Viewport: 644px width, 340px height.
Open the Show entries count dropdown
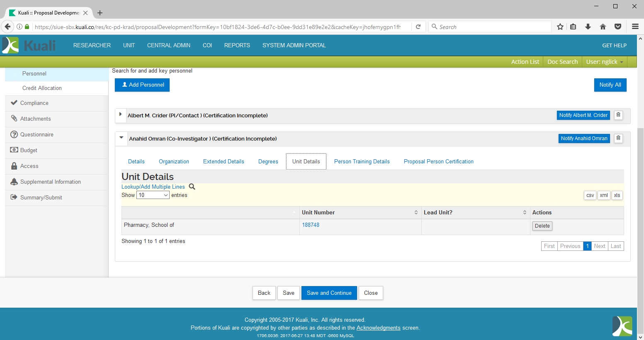pyautogui.click(x=153, y=195)
